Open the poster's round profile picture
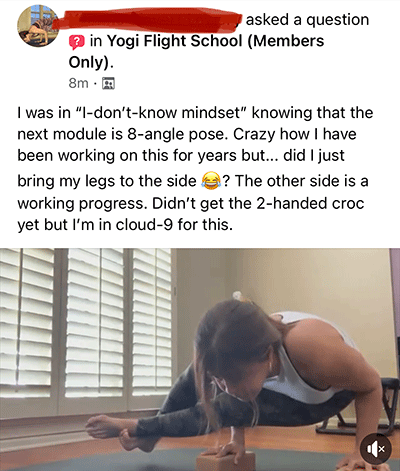This screenshot has width=400, height=471. click(x=37, y=26)
